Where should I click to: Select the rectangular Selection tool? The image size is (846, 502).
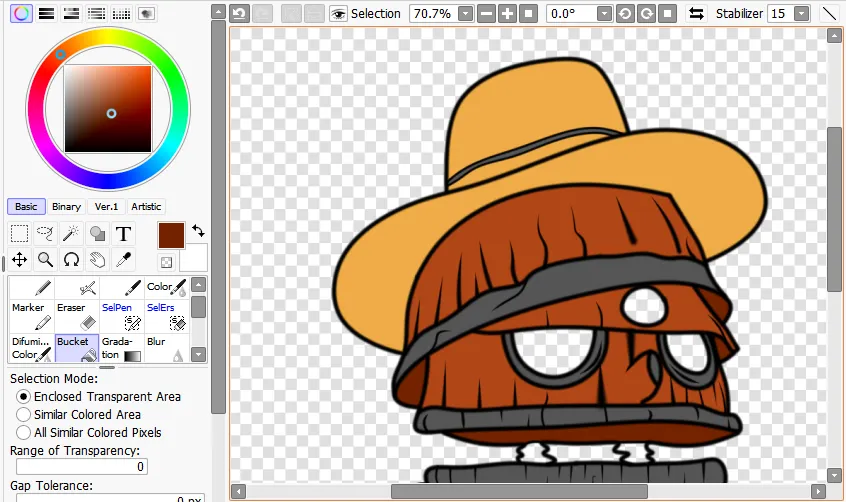point(19,234)
